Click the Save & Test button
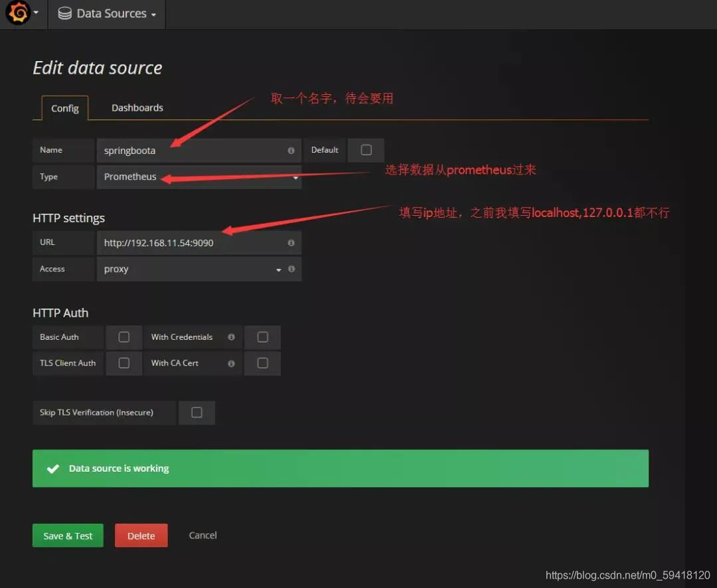Viewport: 717px width, 588px height. [x=68, y=536]
